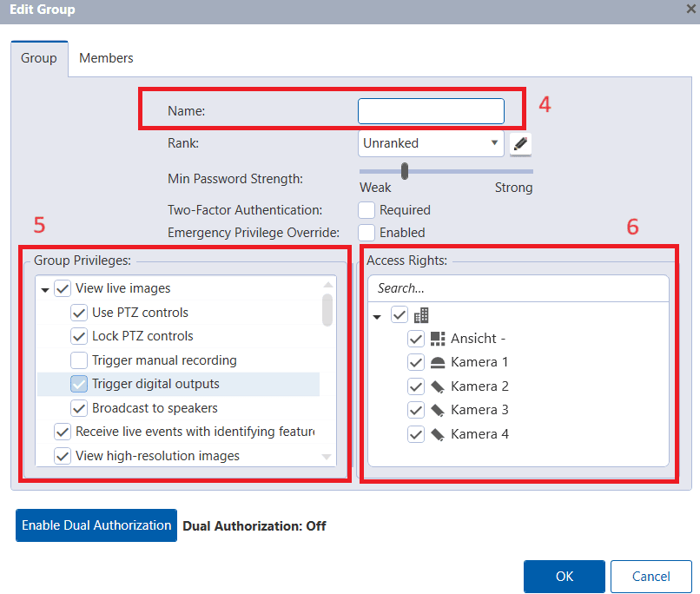700x594 pixels.
Task: Uncheck the Use PTZ controls privilege
Action: pyautogui.click(x=77, y=313)
